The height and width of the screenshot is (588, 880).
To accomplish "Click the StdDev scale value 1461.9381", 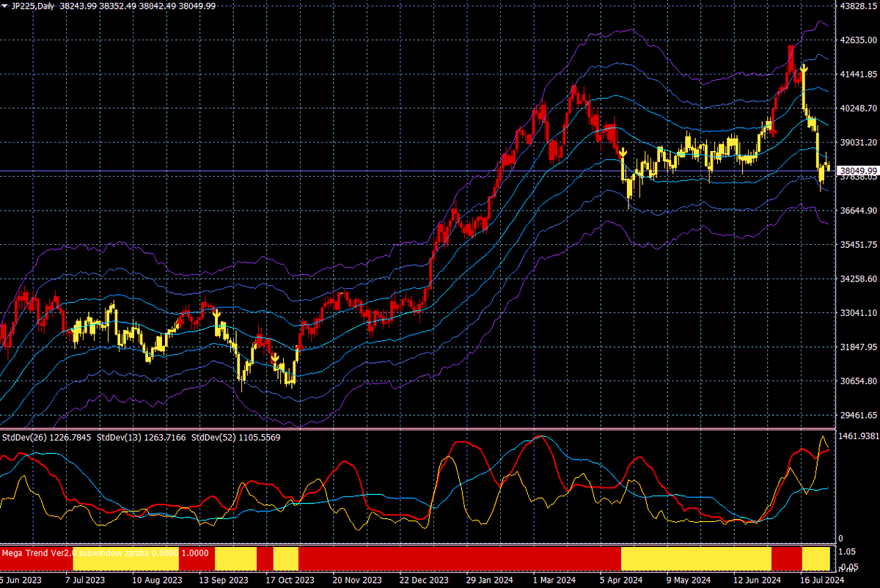I will pos(859,436).
